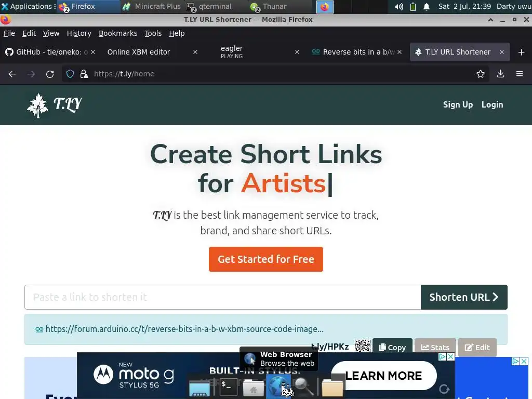Open the Firefox hamburger menu
This screenshot has height=399, width=532.
519,74
